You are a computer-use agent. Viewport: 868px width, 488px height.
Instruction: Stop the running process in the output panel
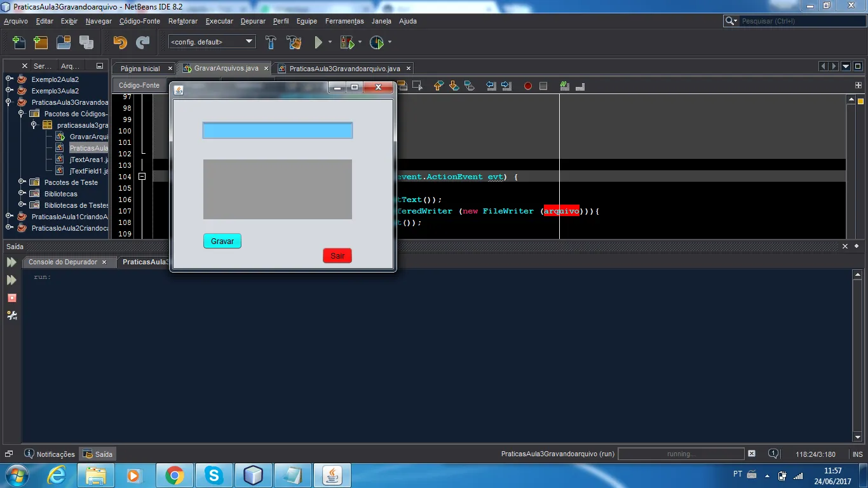(11, 298)
